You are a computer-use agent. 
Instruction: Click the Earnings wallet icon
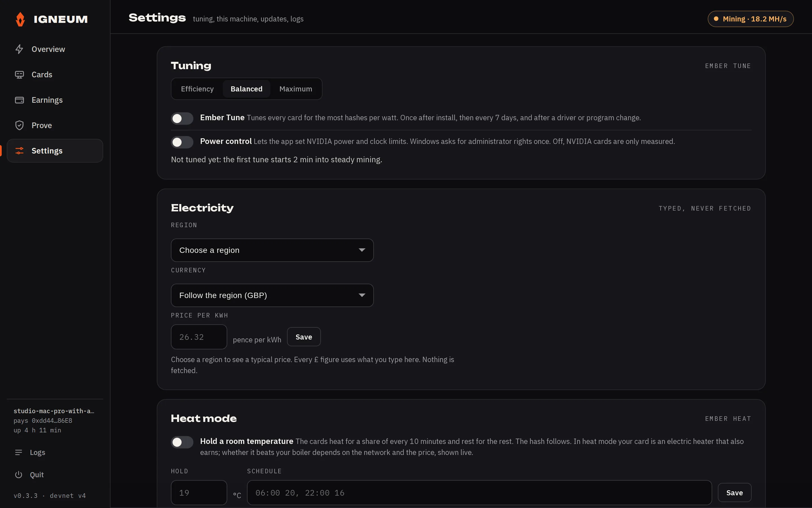click(19, 100)
